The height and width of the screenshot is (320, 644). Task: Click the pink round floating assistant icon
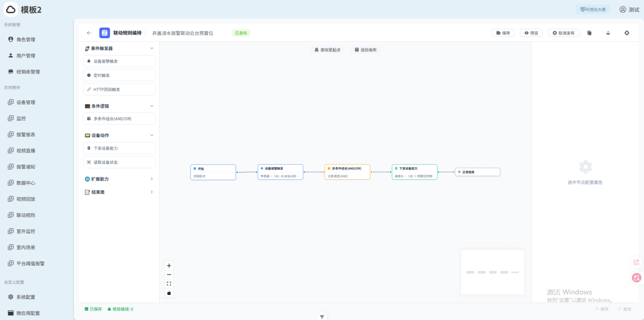[x=637, y=278]
